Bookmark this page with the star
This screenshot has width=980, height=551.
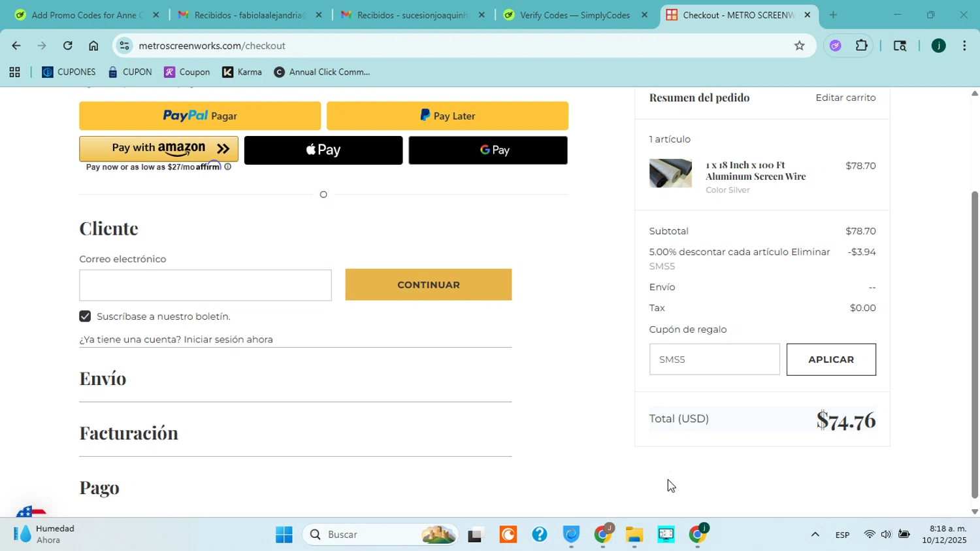[x=799, y=46]
